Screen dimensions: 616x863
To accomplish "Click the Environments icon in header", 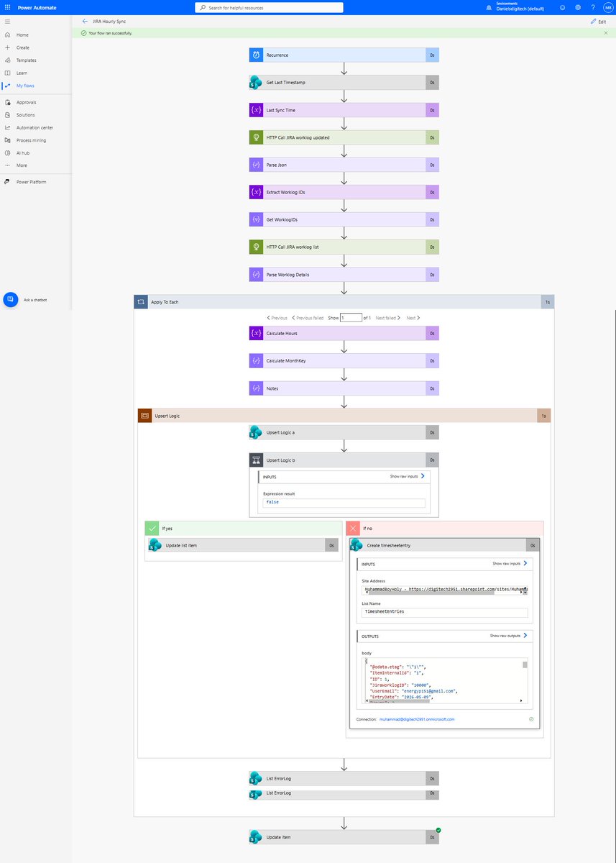I will click(489, 7).
